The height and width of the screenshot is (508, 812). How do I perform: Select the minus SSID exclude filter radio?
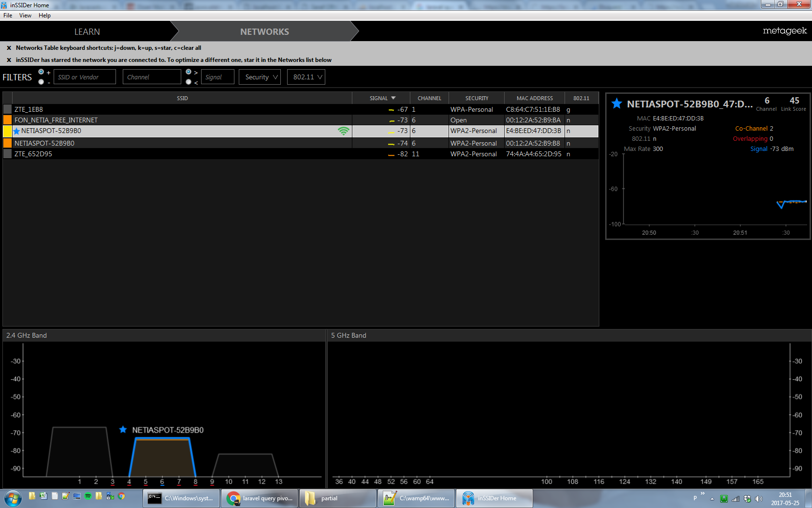click(x=41, y=82)
